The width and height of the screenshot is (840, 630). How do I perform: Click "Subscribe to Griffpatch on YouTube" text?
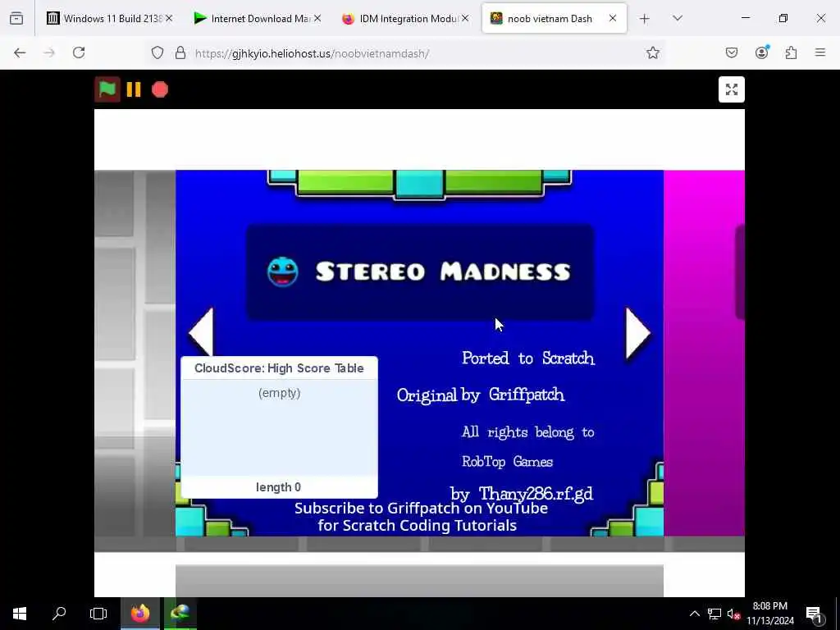tap(421, 509)
